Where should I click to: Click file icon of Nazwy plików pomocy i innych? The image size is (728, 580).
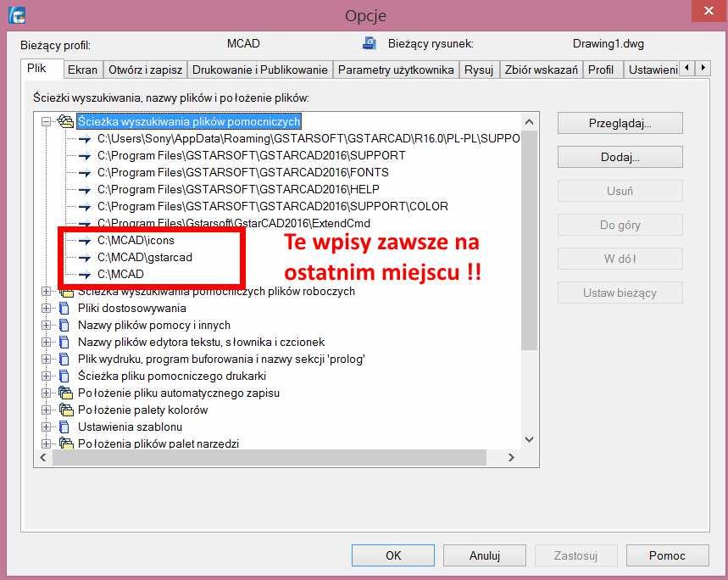(x=64, y=325)
